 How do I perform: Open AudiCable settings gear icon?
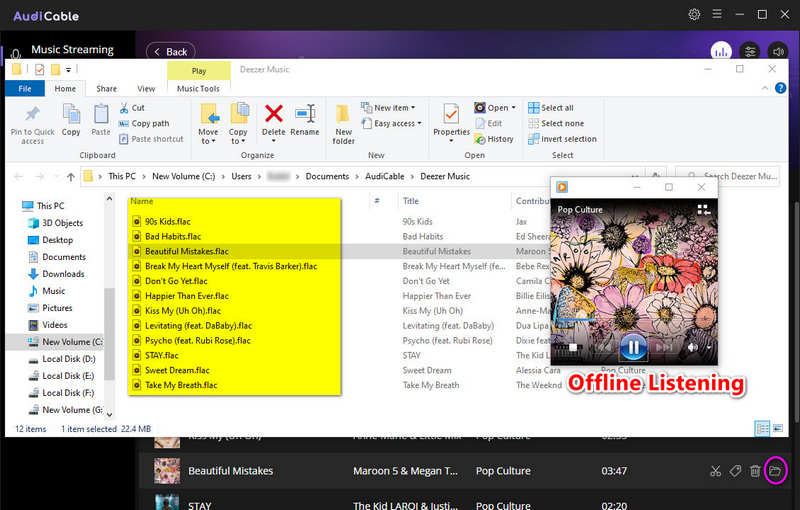694,14
